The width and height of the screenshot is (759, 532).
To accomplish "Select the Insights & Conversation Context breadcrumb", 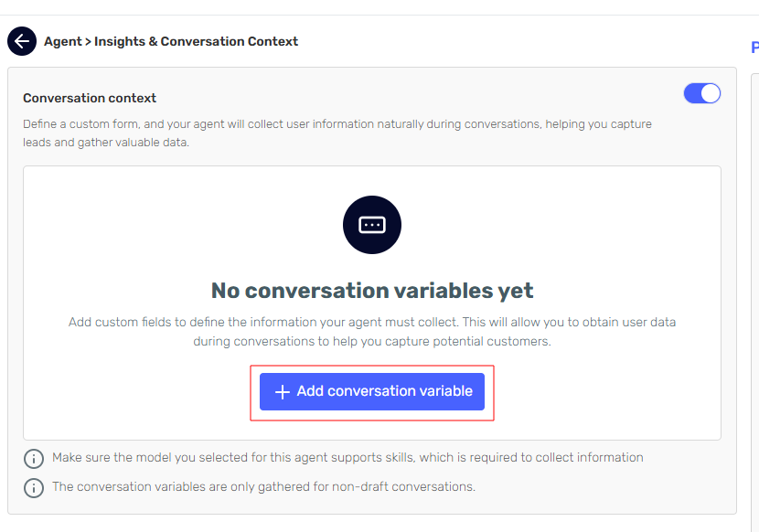I will pyautogui.click(x=196, y=41).
